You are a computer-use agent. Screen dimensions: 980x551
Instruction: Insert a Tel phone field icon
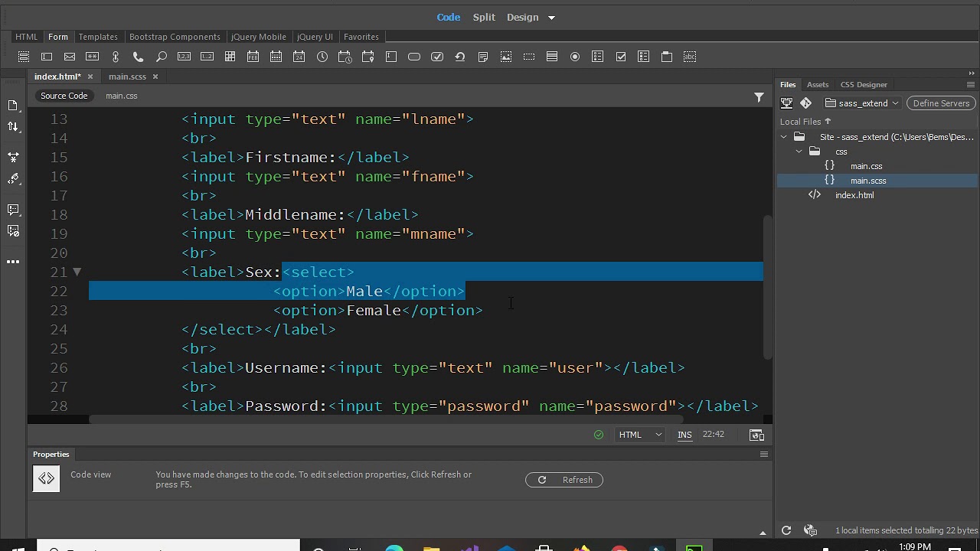pyautogui.click(x=139, y=57)
